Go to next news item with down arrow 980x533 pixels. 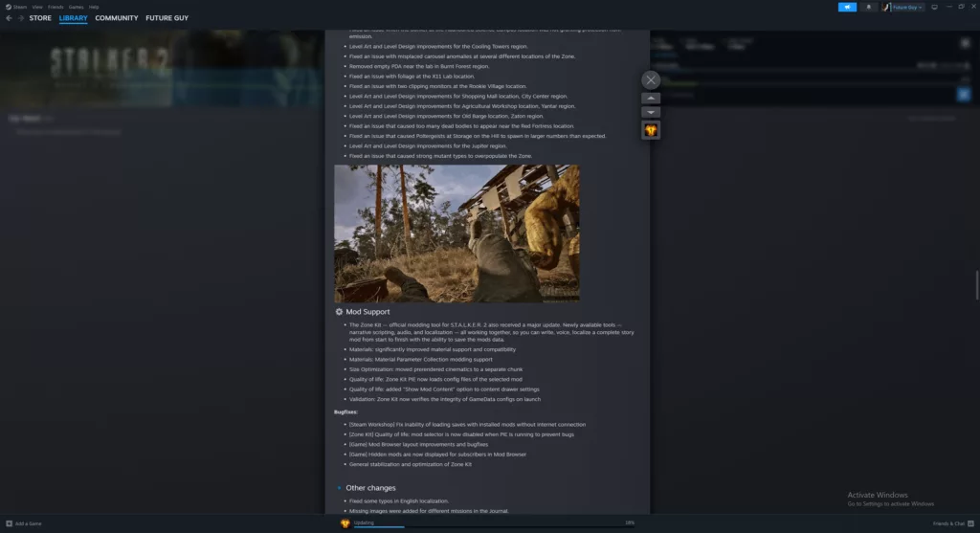pos(651,113)
